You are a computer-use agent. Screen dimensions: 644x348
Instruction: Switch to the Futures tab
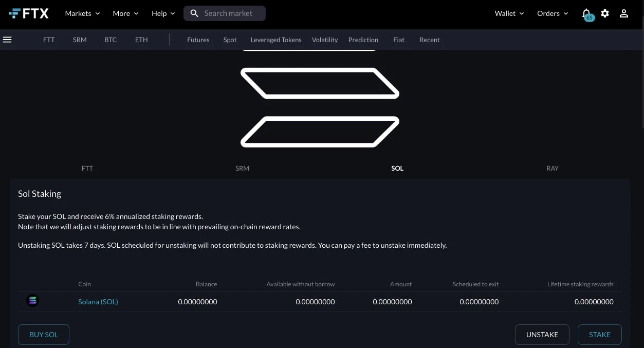point(198,40)
